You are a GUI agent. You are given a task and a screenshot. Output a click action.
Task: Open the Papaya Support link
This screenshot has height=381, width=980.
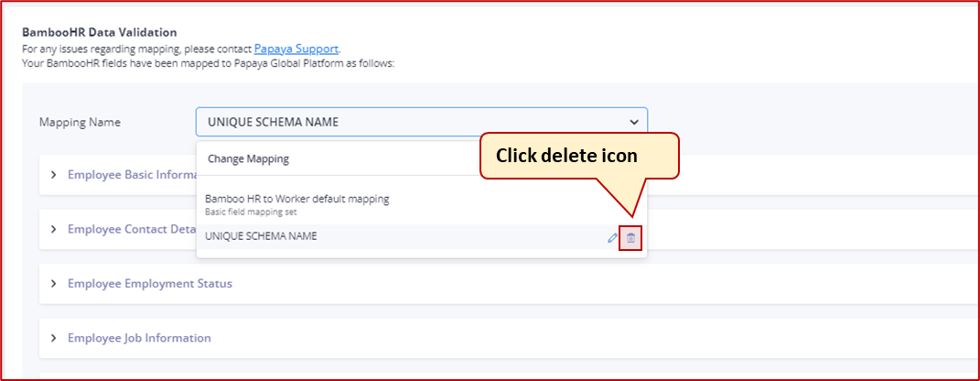(296, 49)
